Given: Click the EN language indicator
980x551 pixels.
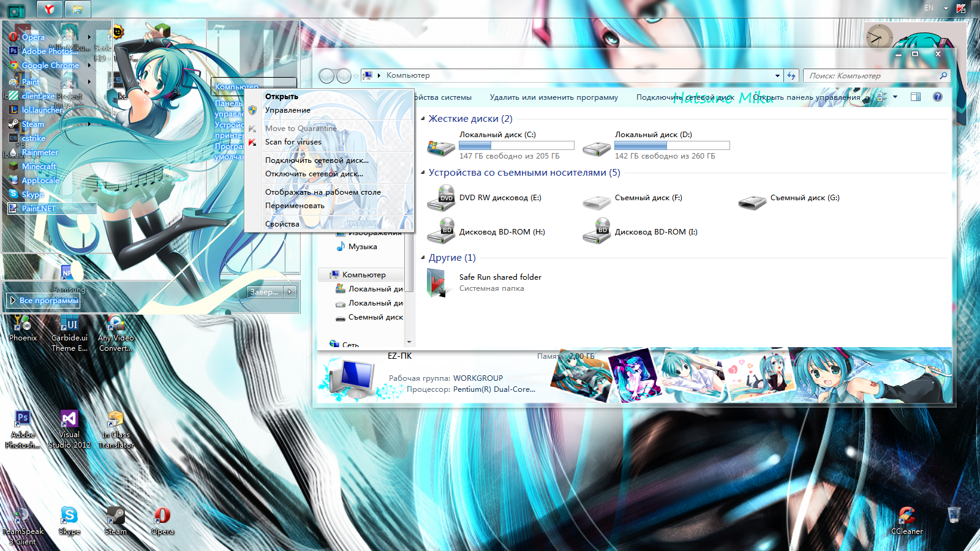Looking at the screenshot, I should (x=929, y=8).
